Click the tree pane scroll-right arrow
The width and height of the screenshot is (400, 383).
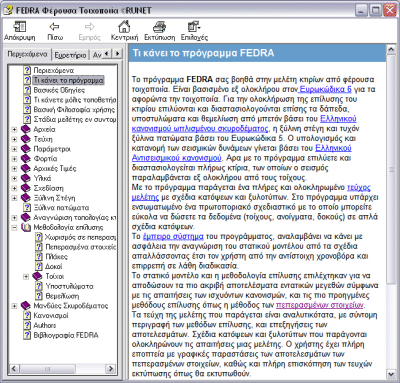(110, 369)
